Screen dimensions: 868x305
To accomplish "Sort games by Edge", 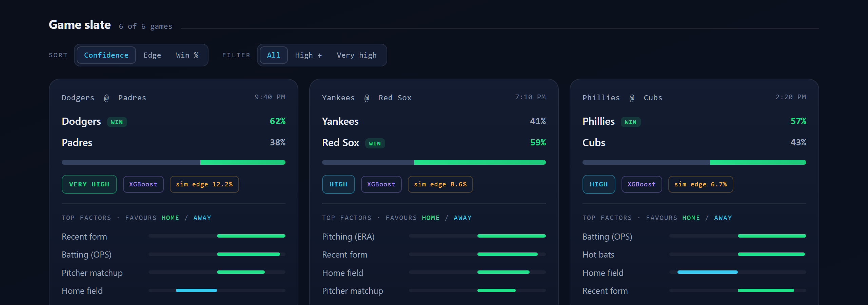I will coord(152,55).
